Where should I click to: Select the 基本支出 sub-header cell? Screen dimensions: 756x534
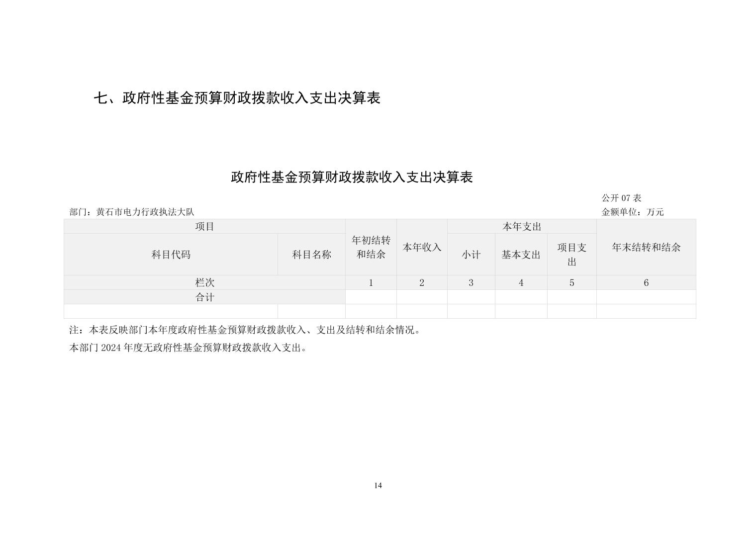[x=521, y=255]
